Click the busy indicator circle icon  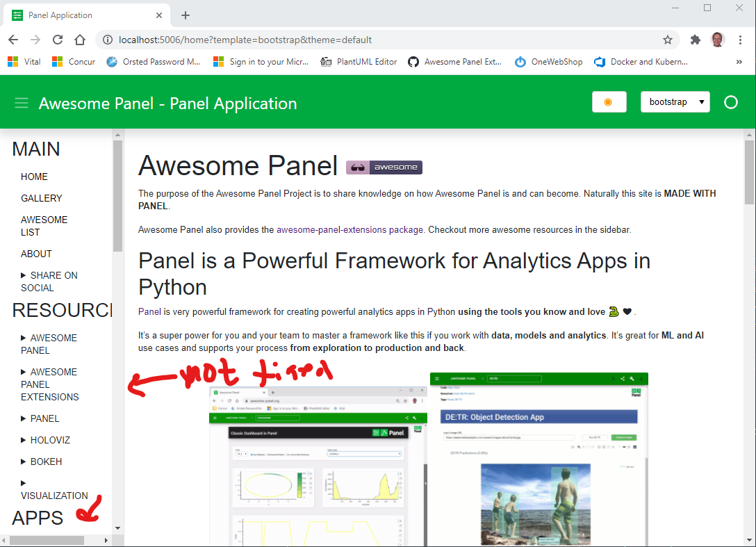731,102
